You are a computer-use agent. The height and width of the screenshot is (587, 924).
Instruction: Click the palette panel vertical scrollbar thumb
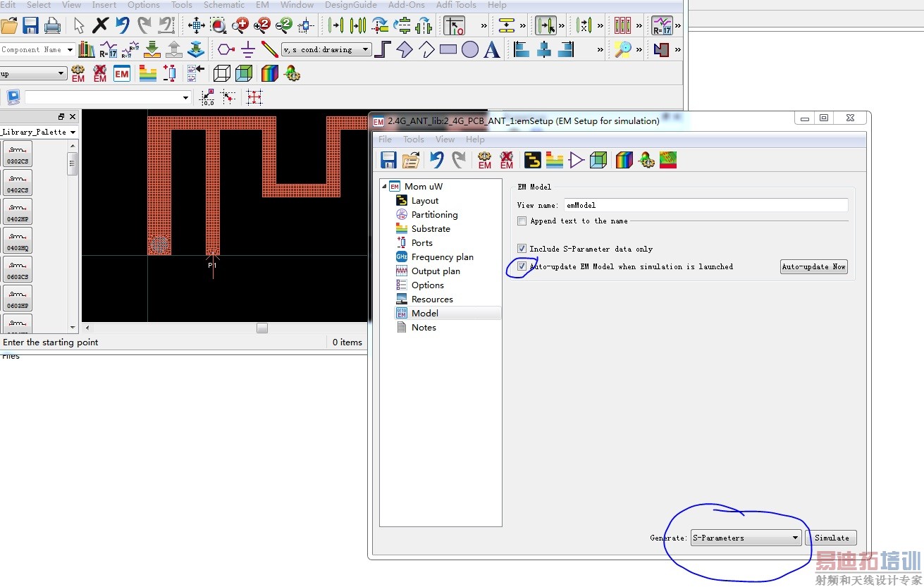pyautogui.click(x=73, y=163)
